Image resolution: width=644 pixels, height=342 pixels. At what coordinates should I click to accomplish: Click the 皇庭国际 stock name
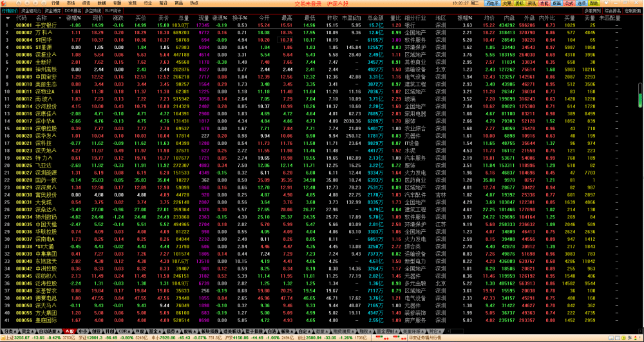(x=46, y=320)
